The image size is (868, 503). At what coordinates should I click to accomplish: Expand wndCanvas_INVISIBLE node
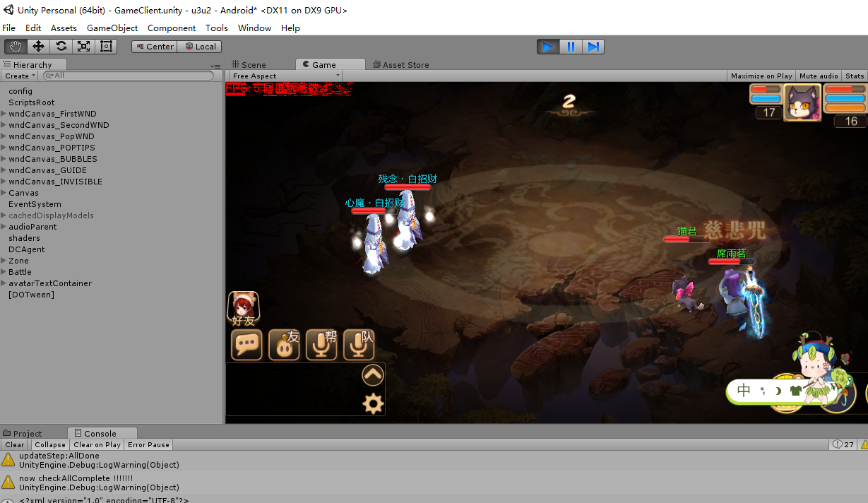tap(4, 182)
